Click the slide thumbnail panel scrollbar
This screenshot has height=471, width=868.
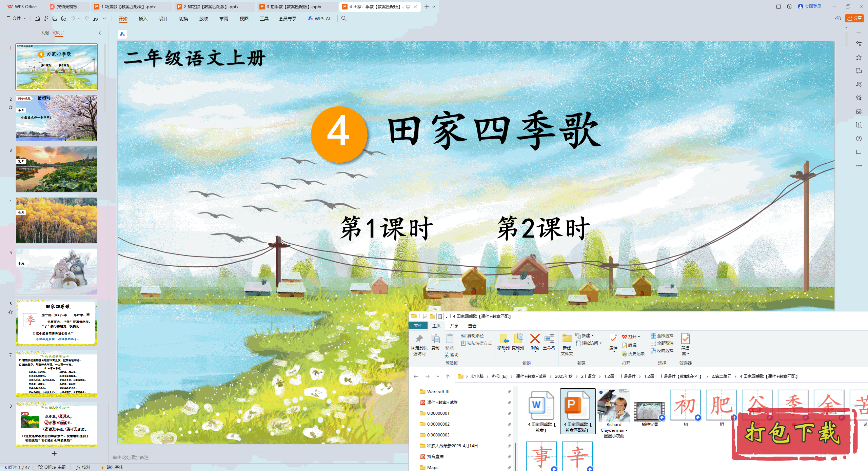pyautogui.click(x=105, y=78)
